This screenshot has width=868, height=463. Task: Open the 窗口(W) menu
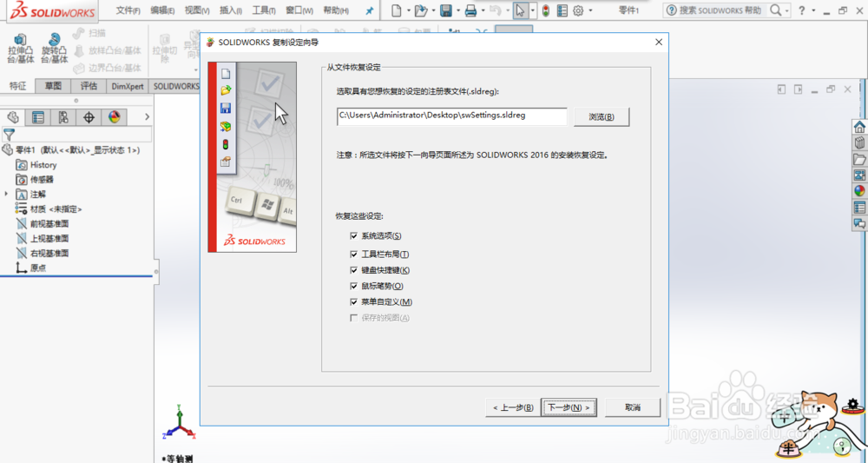point(299,10)
